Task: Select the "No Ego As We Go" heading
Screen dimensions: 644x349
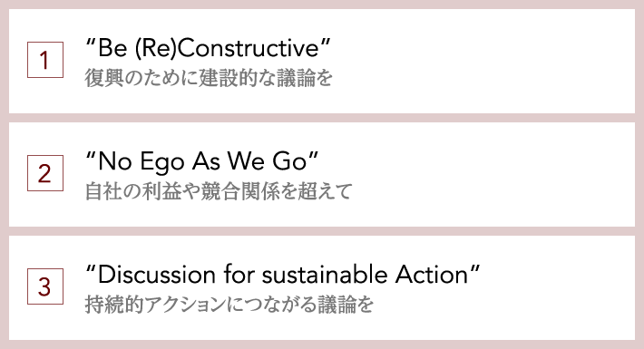Action: [201, 161]
